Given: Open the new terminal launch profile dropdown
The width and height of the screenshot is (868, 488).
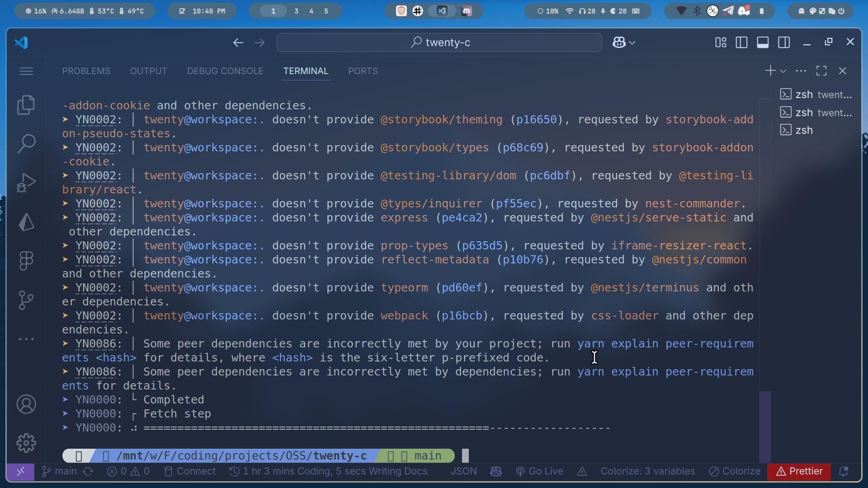Looking at the screenshot, I should point(783,71).
